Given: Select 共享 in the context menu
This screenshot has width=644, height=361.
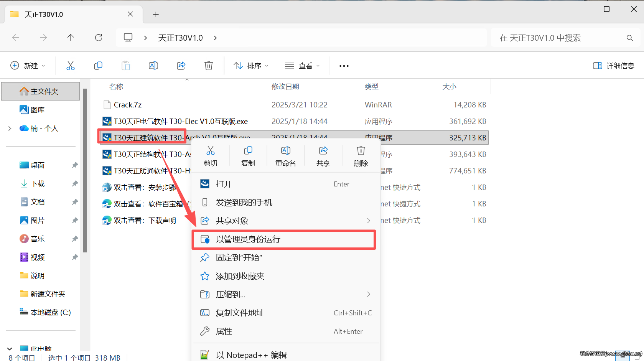Looking at the screenshot, I should point(323,156).
